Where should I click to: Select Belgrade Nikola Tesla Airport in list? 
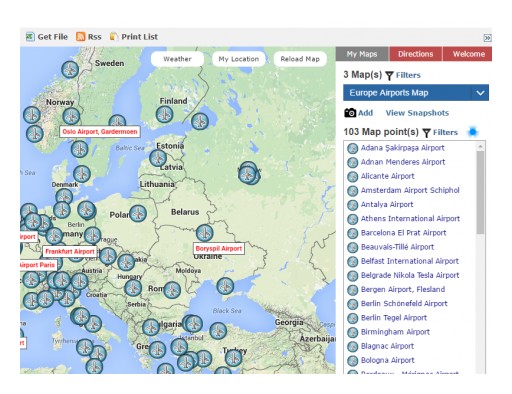tap(410, 276)
